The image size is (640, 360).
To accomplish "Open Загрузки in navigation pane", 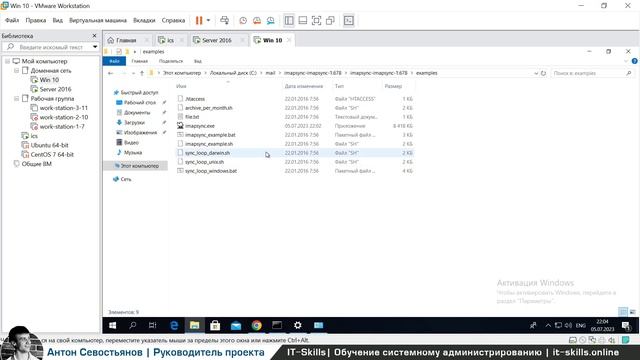I will tap(134, 122).
